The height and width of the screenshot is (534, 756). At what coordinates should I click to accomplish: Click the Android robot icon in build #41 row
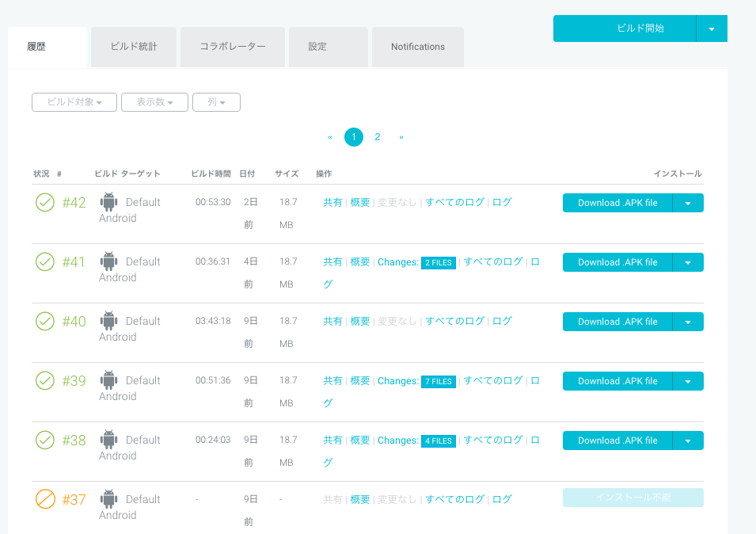pyautogui.click(x=109, y=261)
